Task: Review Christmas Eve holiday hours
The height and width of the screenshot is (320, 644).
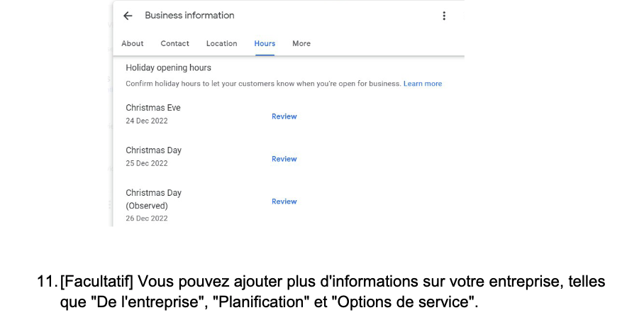Action: tap(284, 116)
